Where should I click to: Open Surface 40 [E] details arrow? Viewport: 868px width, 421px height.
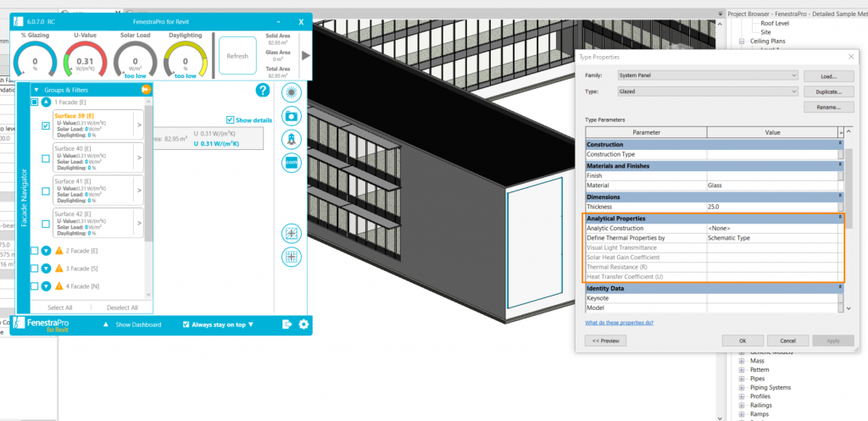click(139, 158)
